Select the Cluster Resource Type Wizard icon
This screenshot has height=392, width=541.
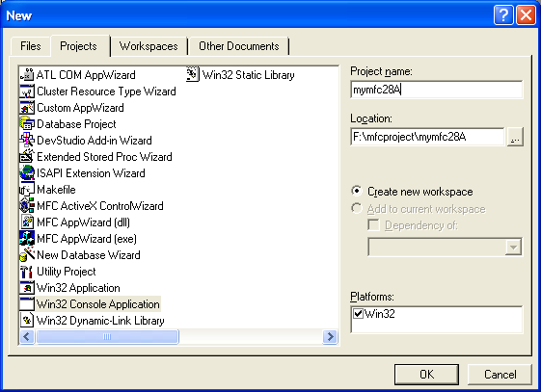[x=27, y=91]
